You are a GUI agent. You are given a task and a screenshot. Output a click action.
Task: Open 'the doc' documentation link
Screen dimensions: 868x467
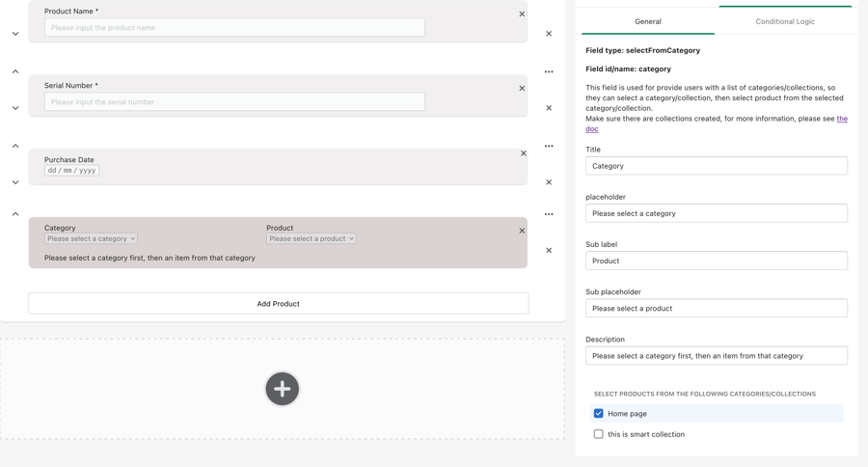point(592,128)
